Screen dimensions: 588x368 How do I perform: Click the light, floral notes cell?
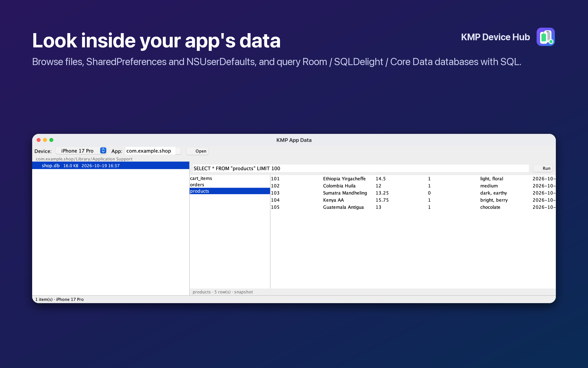(x=492, y=179)
